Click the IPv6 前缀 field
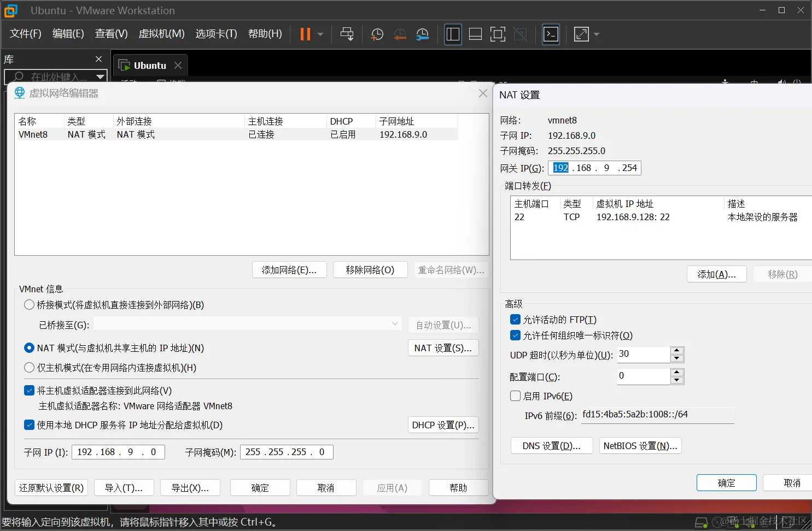Screen dimensions: 812x531 (x=657, y=415)
